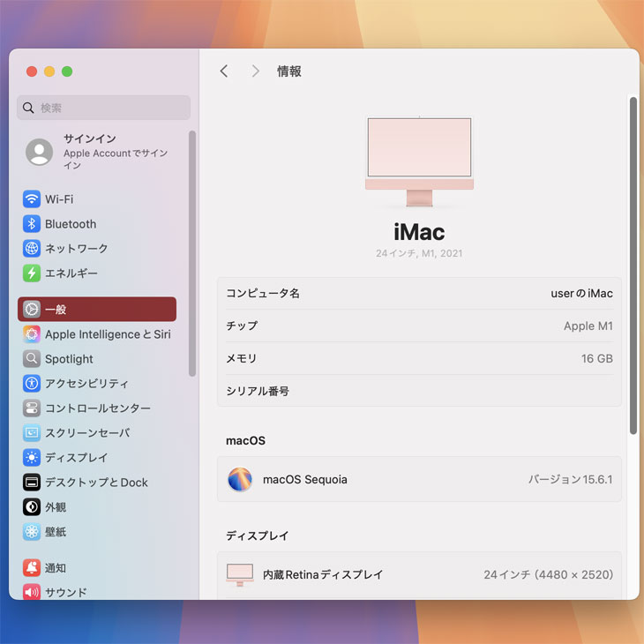Viewport: 644px width, 644px height.
Task: Click the small iMac icon beside 内蔵Retina
Action: (240, 574)
